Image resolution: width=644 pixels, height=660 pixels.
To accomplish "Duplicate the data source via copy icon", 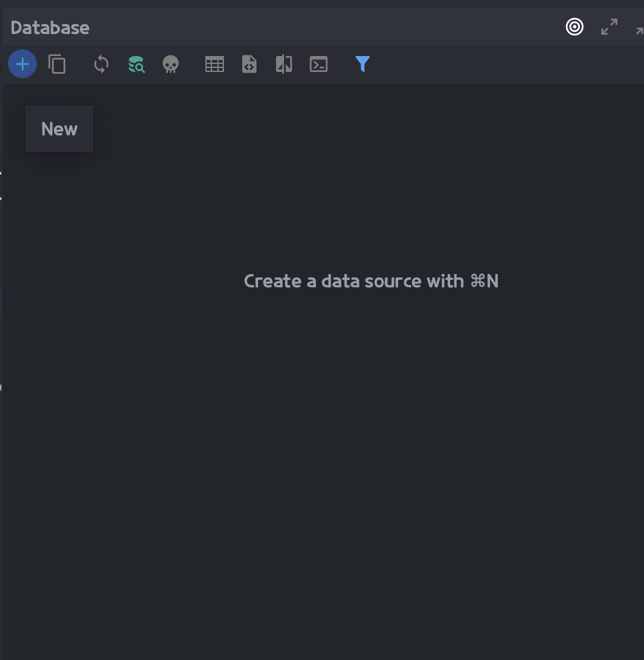I will pyautogui.click(x=57, y=64).
